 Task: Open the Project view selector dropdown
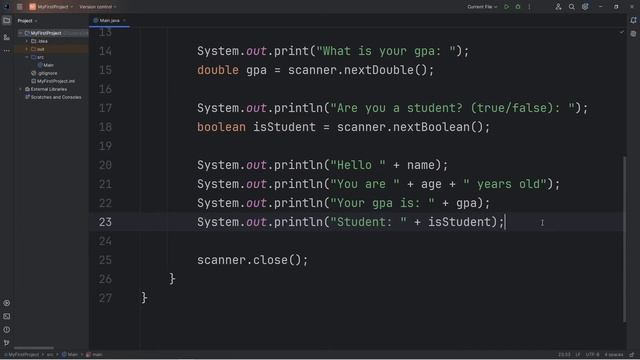point(27,20)
